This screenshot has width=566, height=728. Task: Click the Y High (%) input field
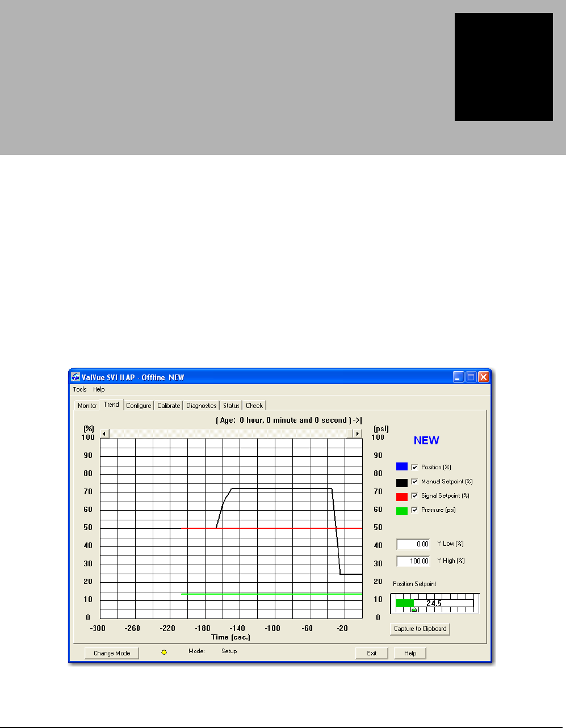click(413, 561)
